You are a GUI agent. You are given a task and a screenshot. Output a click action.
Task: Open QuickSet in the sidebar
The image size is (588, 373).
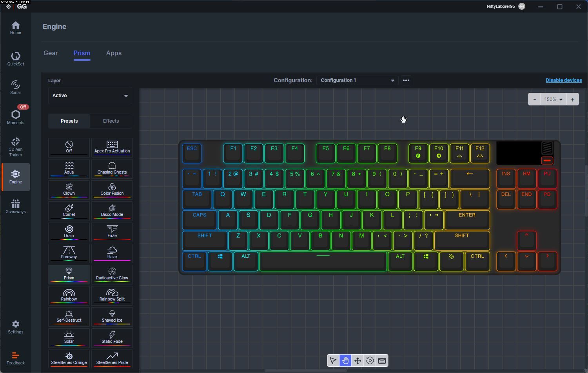tap(16, 59)
